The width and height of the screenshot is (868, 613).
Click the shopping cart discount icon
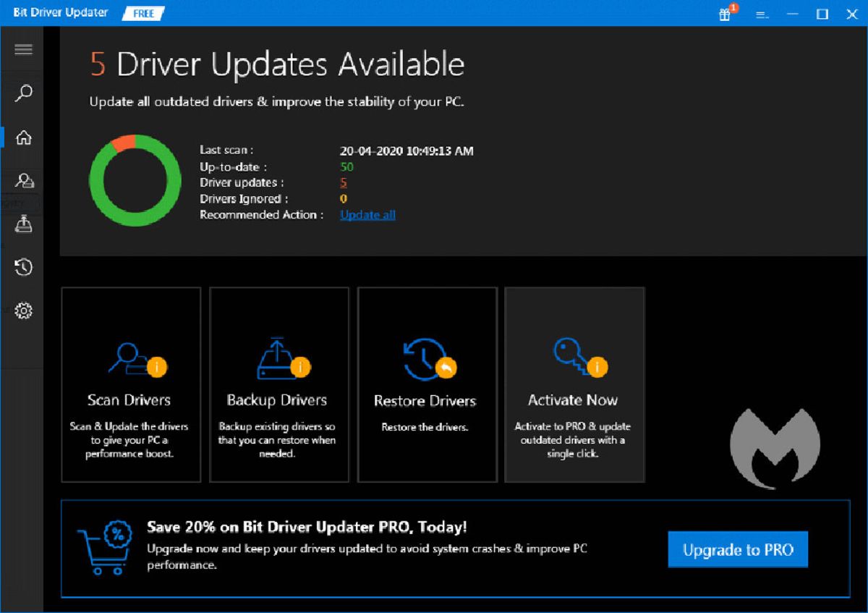click(x=104, y=549)
